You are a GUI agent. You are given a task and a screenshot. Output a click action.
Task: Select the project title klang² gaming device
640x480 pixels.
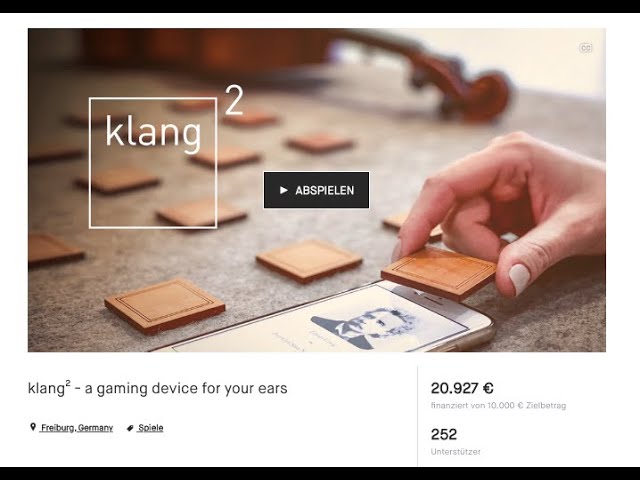[158, 388]
